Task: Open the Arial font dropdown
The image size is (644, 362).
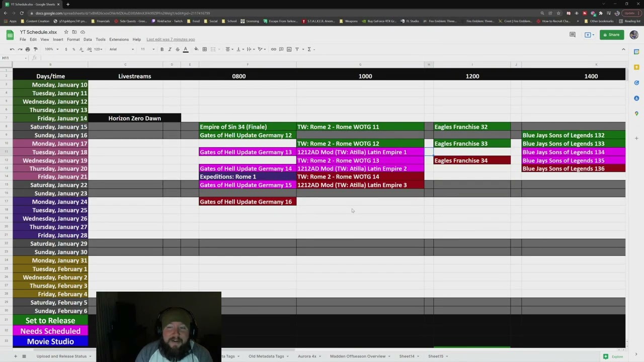Action: pyautogui.click(x=122, y=49)
